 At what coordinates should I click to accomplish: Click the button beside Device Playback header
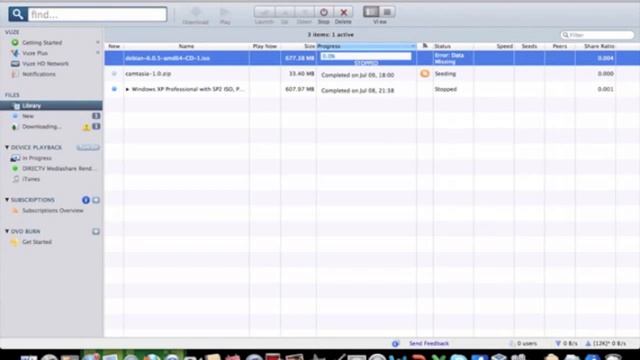pyautogui.click(x=88, y=147)
